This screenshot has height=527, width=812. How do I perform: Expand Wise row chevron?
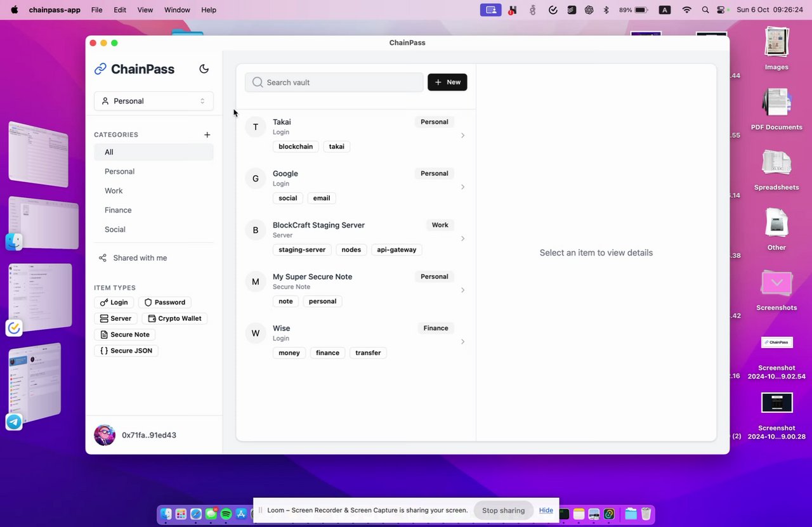(x=462, y=342)
